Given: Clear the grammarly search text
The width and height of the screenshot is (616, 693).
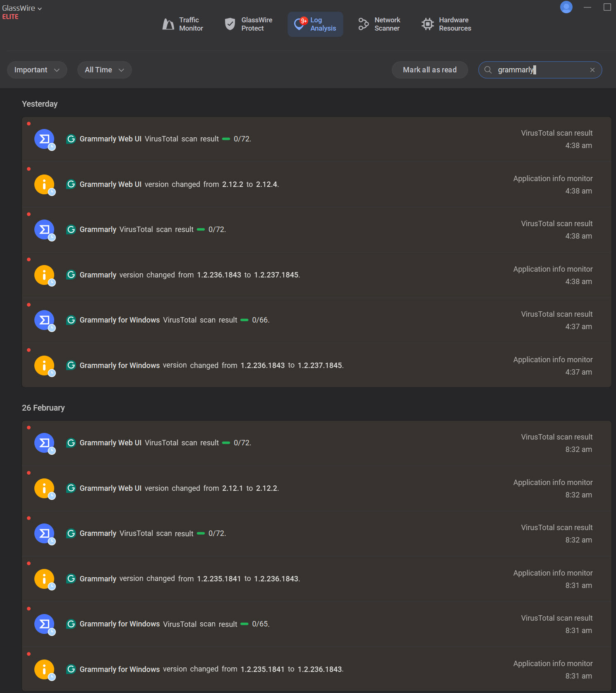Looking at the screenshot, I should (592, 70).
